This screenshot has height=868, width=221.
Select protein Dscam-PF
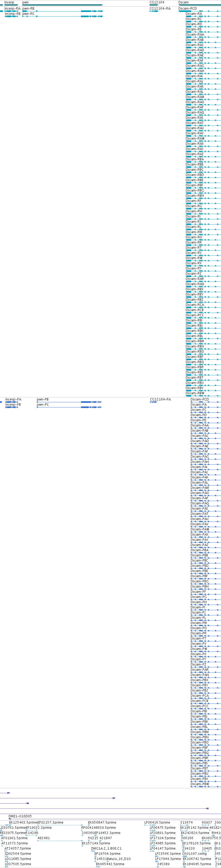(198, 592)
